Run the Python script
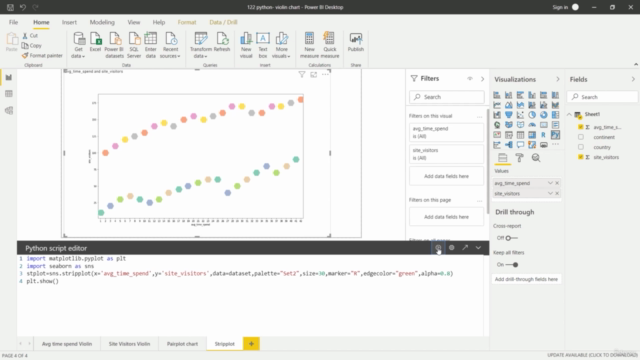Screen dimensions: 640x360 pyautogui.click(x=438, y=248)
